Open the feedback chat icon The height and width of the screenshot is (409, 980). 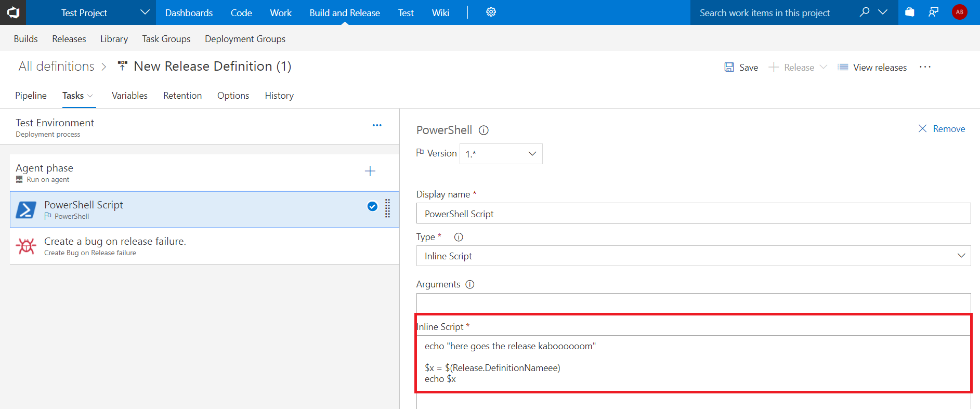pyautogui.click(x=934, y=12)
